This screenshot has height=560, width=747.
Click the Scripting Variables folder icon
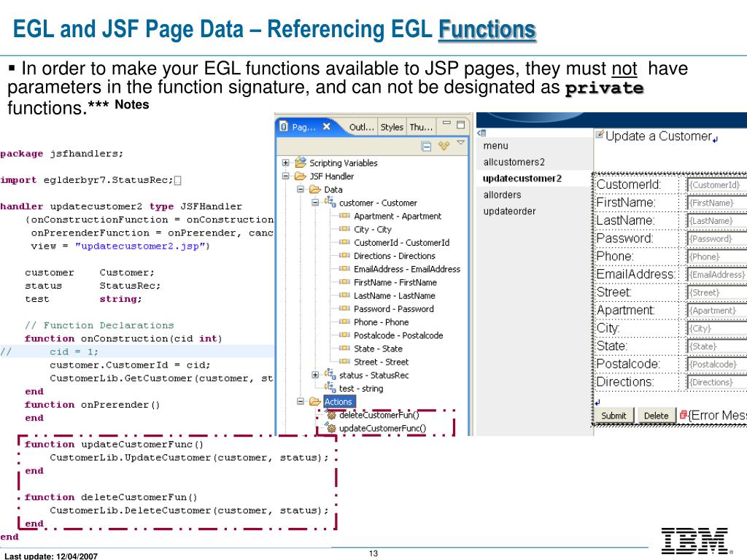[x=300, y=163]
